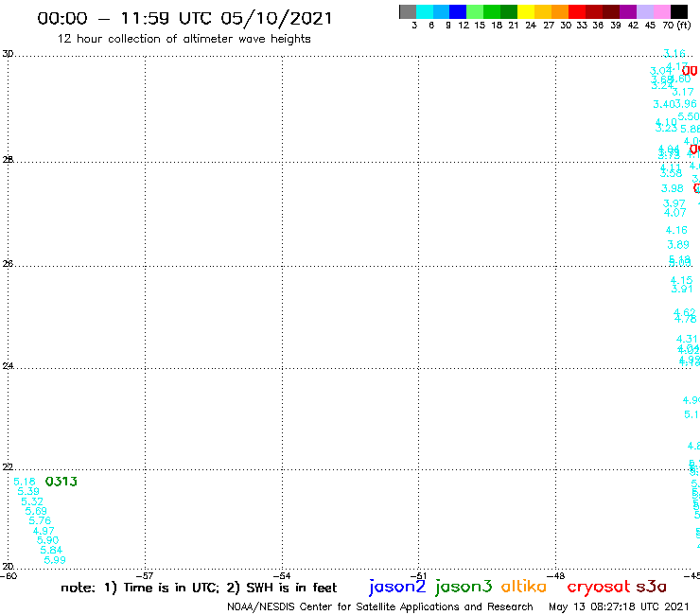Viewport: 700px width, 615px height.
Task: Click the jason2 satellite legend label
Action: pos(397,588)
